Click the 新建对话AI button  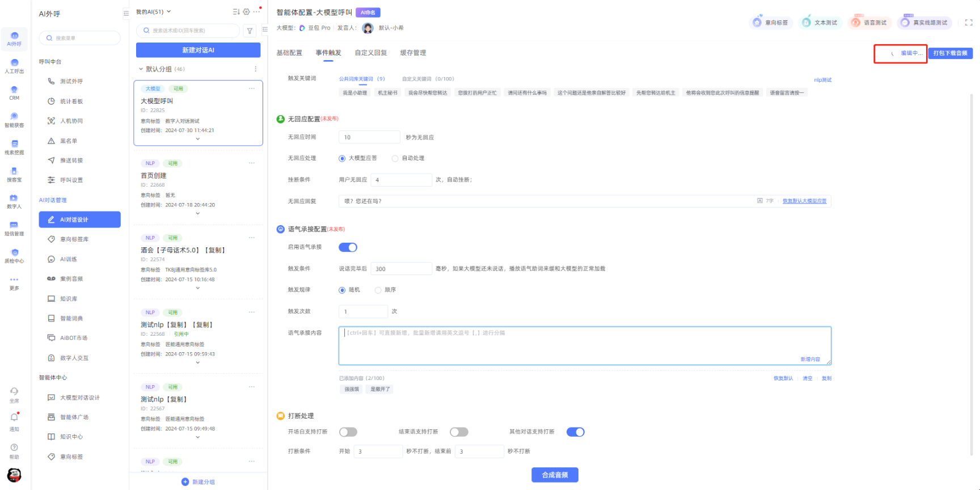pos(198,50)
